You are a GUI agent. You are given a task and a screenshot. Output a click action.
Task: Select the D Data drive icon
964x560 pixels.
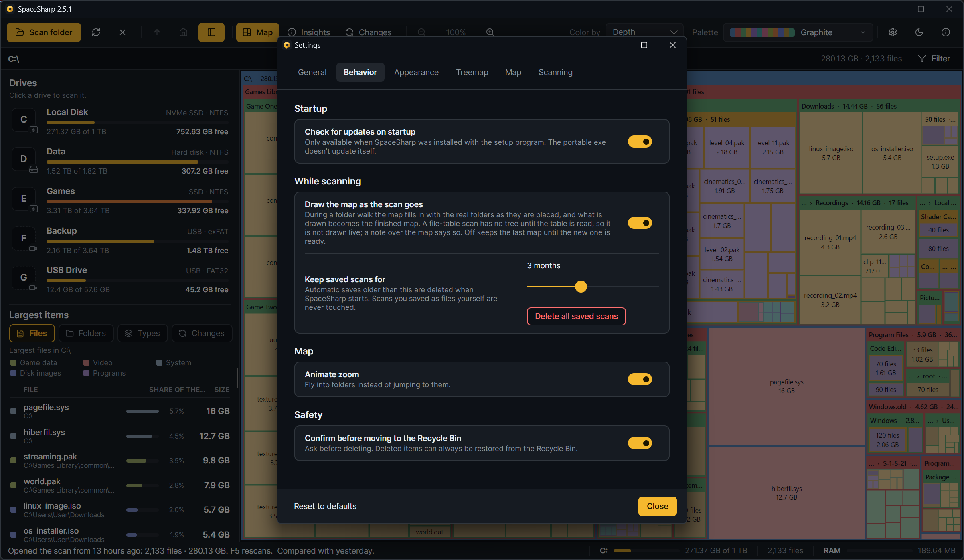click(x=24, y=159)
